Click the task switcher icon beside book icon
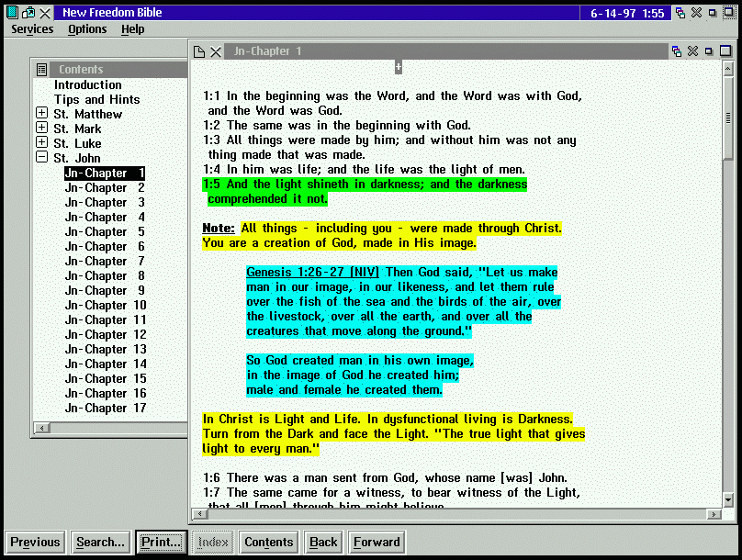The width and height of the screenshot is (742, 560). (x=28, y=13)
